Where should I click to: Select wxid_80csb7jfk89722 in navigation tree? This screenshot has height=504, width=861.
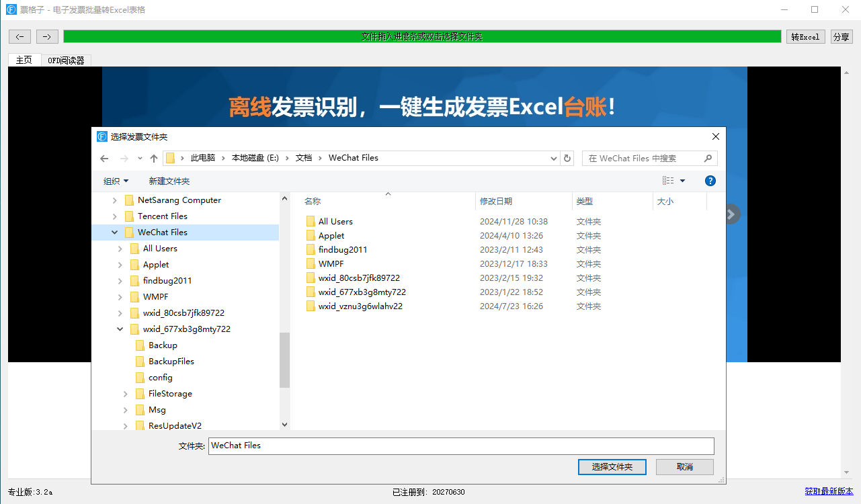point(183,313)
